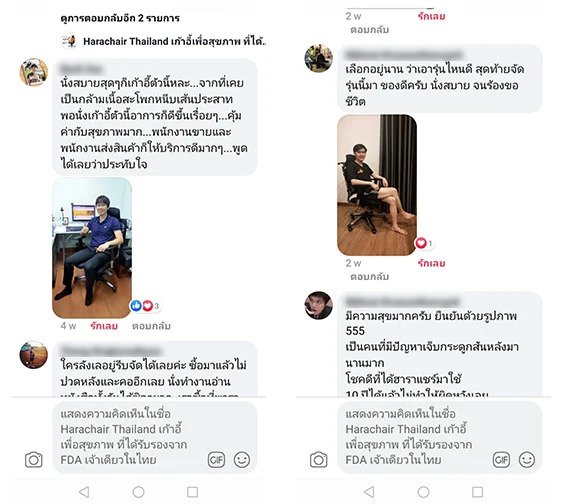Viewport: 570px width, 504px height.
Task: Open profile avatar of the 555 commenter
Action: [x=318, y=305]
